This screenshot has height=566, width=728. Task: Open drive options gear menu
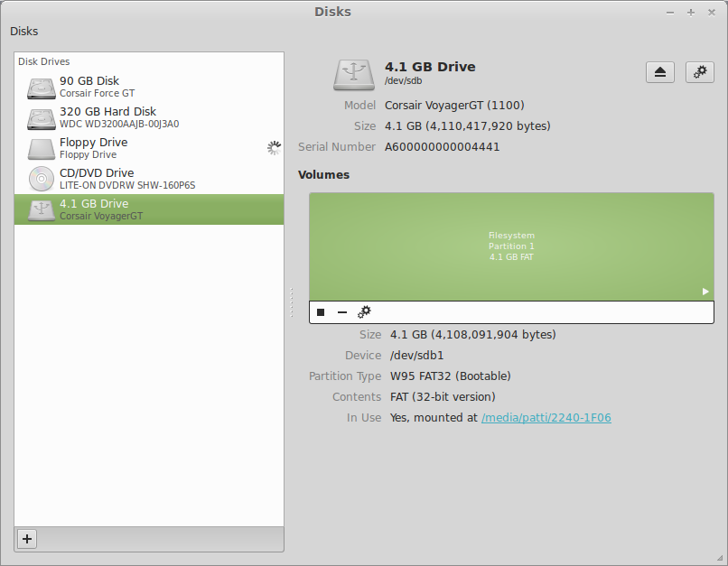pos(700,72)
